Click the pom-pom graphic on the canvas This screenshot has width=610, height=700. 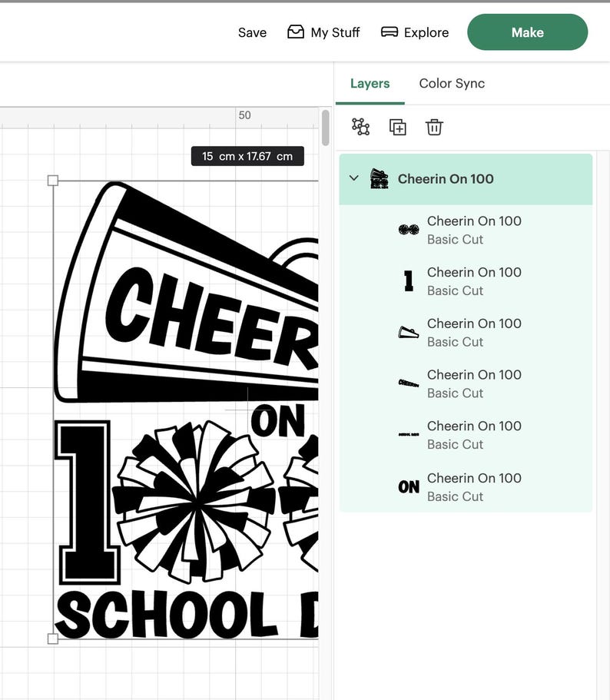[194, 501]
